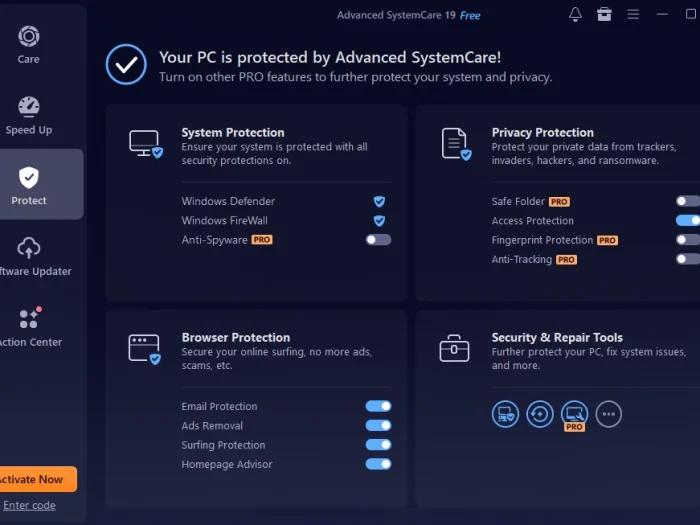Disable the Email Protection toggle
This screenshot has height=525, width=700.
pos(378,406)
